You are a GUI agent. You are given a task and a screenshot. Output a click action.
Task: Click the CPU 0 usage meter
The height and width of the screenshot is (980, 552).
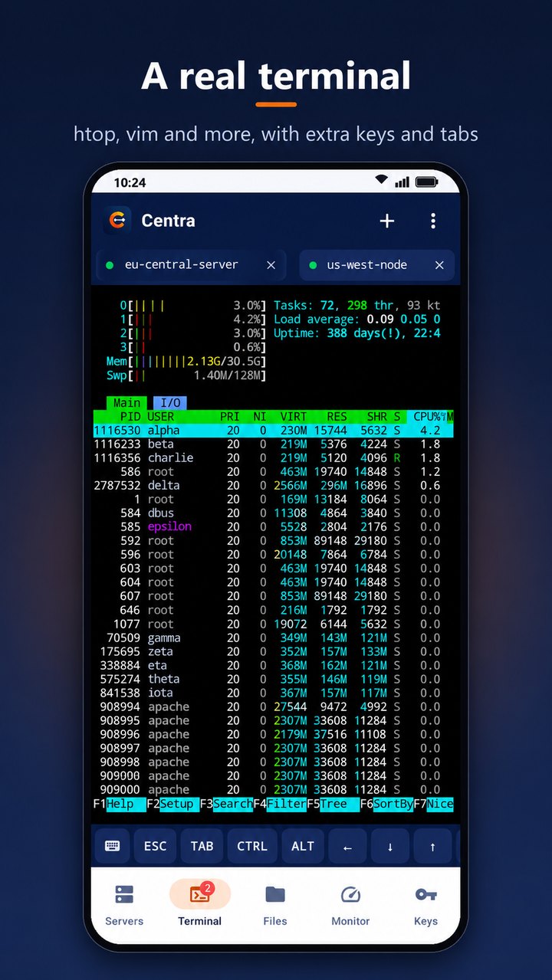click(x=193, y=306)
